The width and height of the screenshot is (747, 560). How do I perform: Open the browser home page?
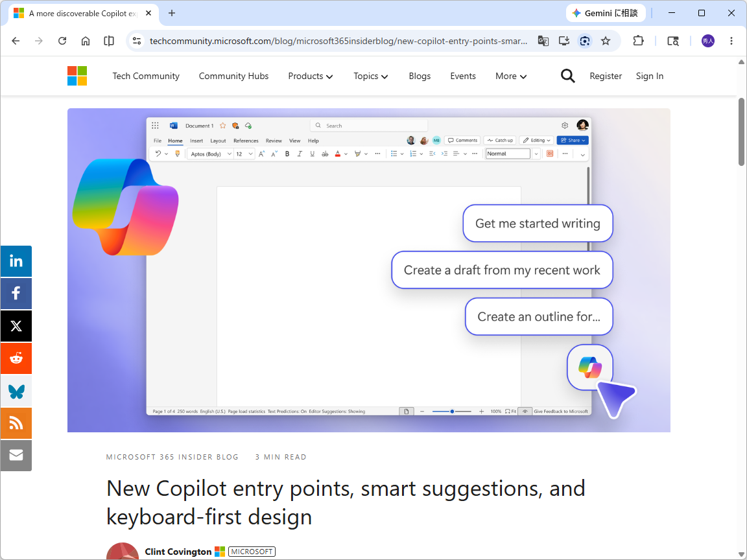86,41
